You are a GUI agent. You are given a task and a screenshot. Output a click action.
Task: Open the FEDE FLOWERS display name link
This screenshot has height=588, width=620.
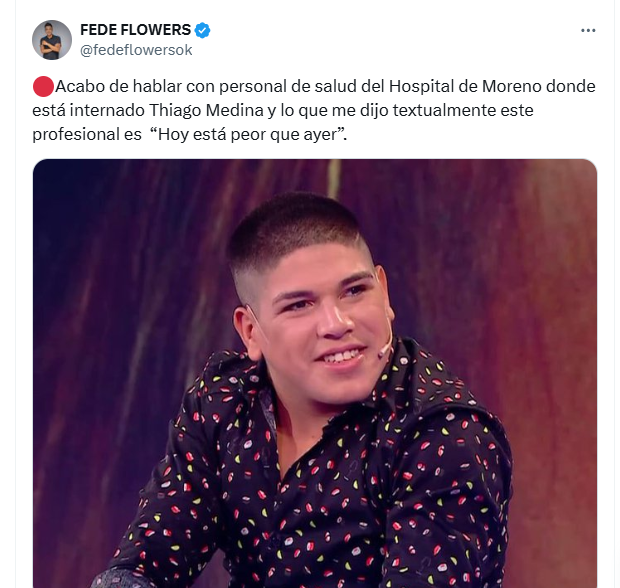click(135, 30)
